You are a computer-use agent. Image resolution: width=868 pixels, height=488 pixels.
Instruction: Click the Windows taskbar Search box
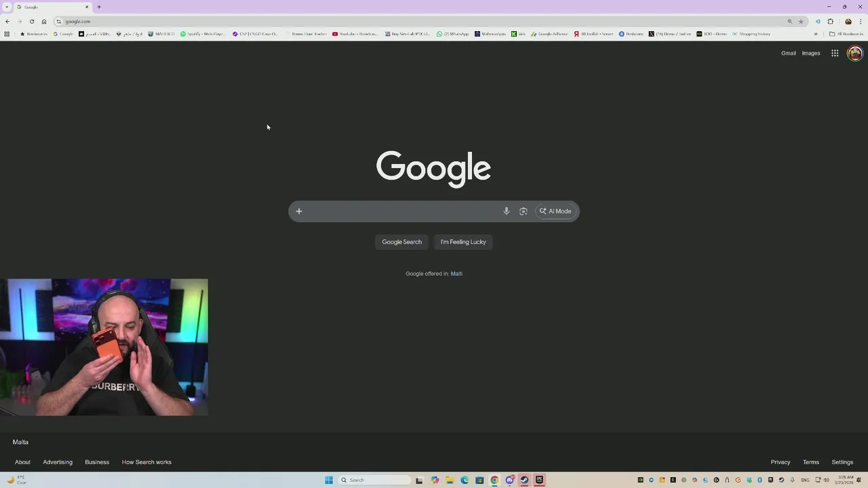375,480
